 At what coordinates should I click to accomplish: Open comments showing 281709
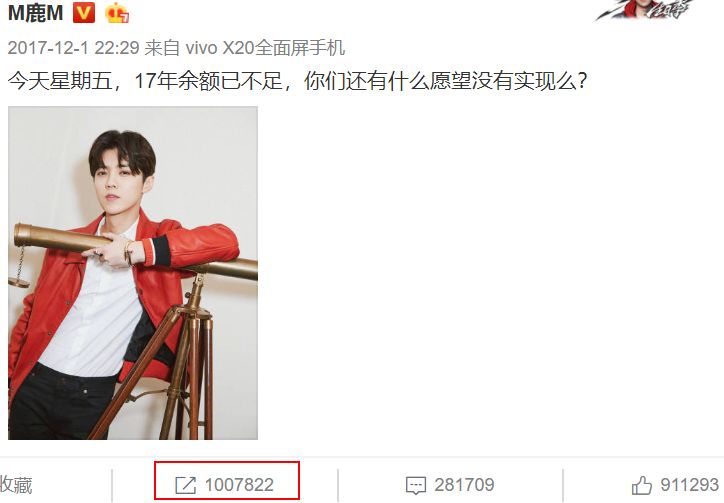pos(464,485)
